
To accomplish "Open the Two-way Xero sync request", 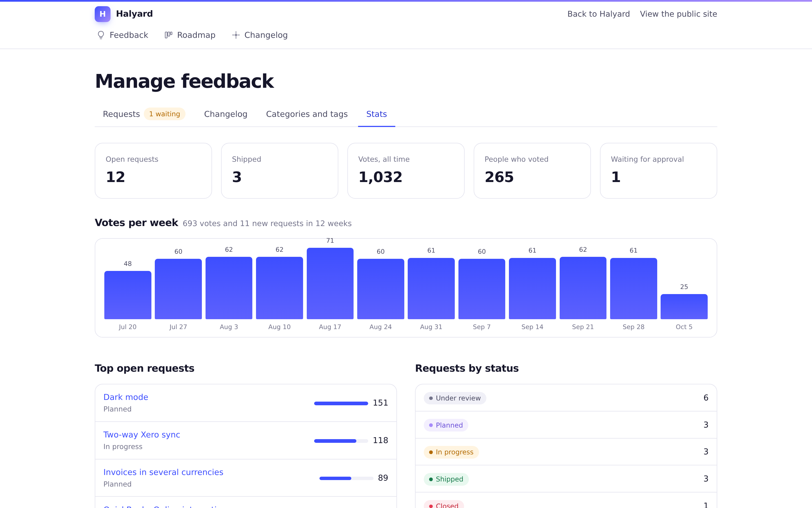I will pyautogui.click(x=142, y=435).
